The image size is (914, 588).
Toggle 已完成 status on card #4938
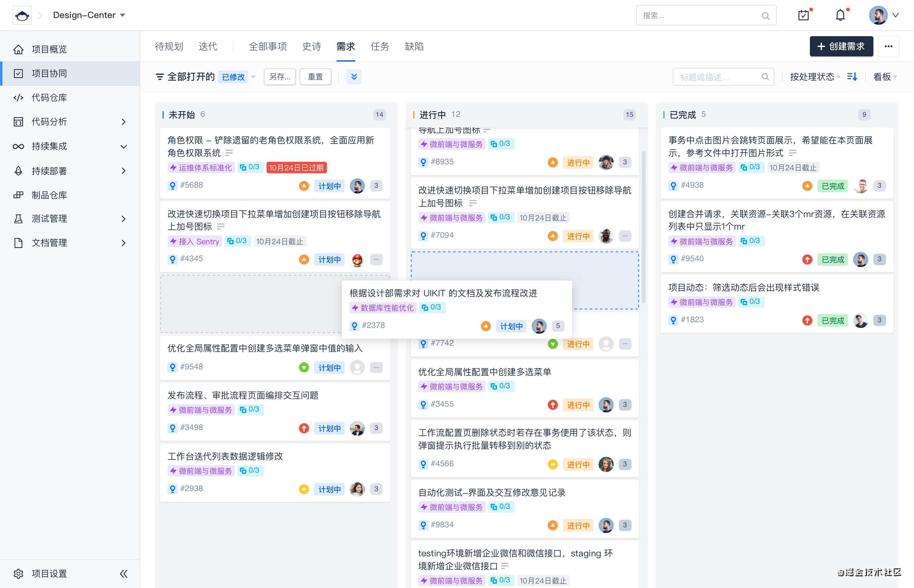click(833, 186)
